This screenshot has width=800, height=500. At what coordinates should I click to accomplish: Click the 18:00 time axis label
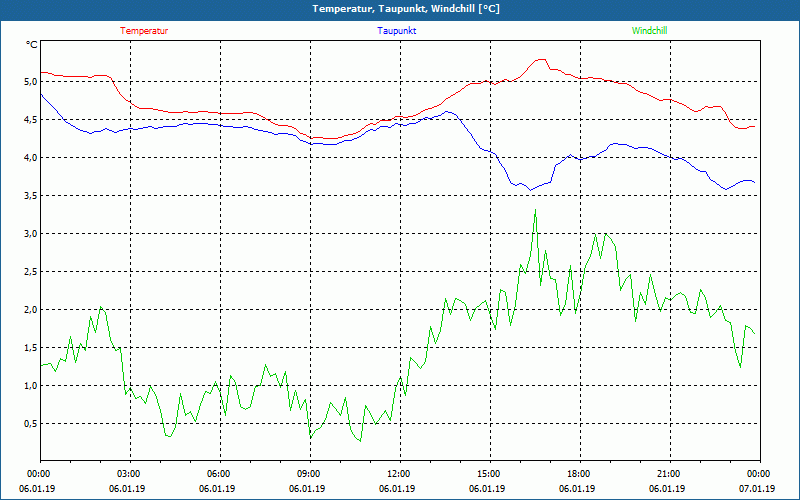[x=580, y=474]
